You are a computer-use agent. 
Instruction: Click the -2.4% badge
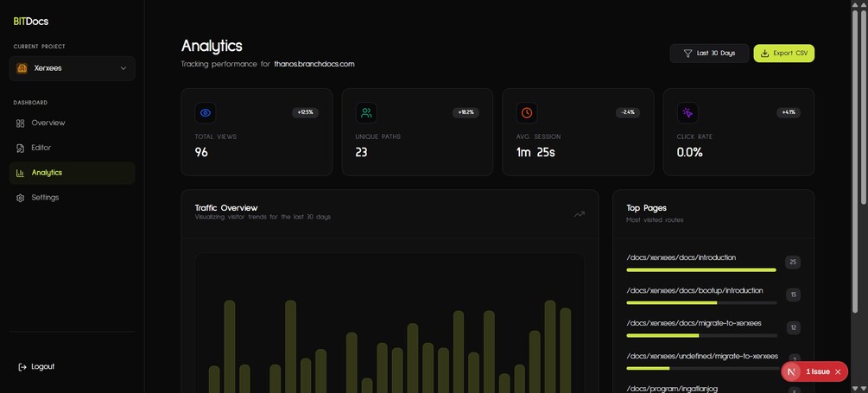628,112
